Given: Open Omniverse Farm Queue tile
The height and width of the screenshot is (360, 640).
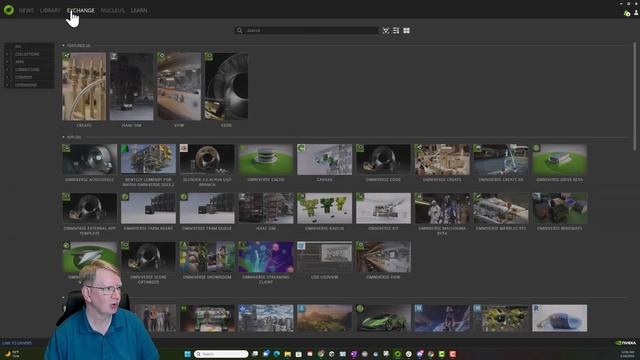Looking at the screenshot, I should tap(207, 208).
